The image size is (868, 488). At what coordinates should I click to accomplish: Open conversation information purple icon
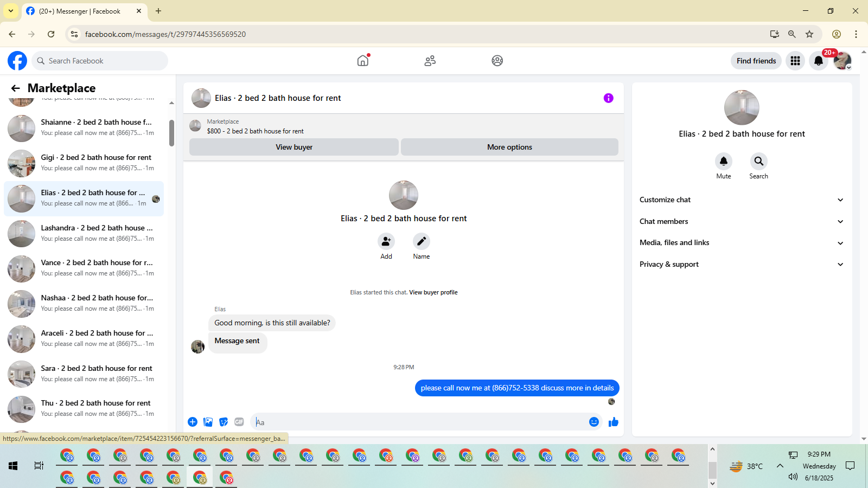pos(609,98)
